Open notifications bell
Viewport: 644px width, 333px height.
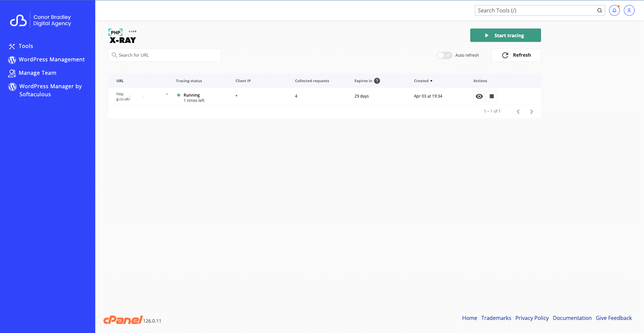pyautogui.click(x=614, y=10)
